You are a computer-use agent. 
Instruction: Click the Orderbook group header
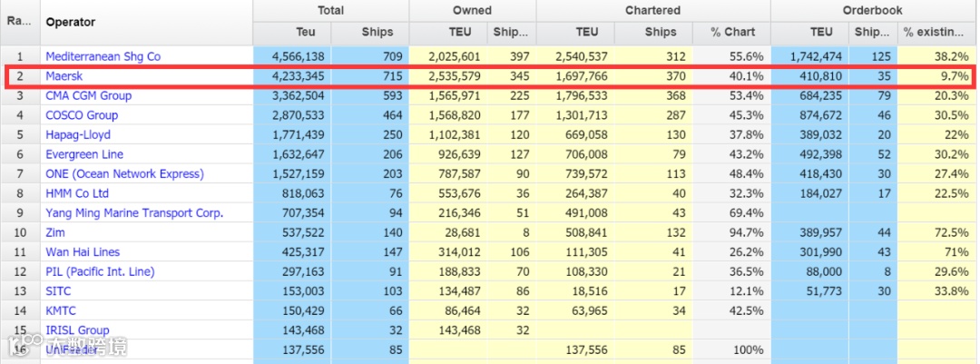tap(871, 10)
